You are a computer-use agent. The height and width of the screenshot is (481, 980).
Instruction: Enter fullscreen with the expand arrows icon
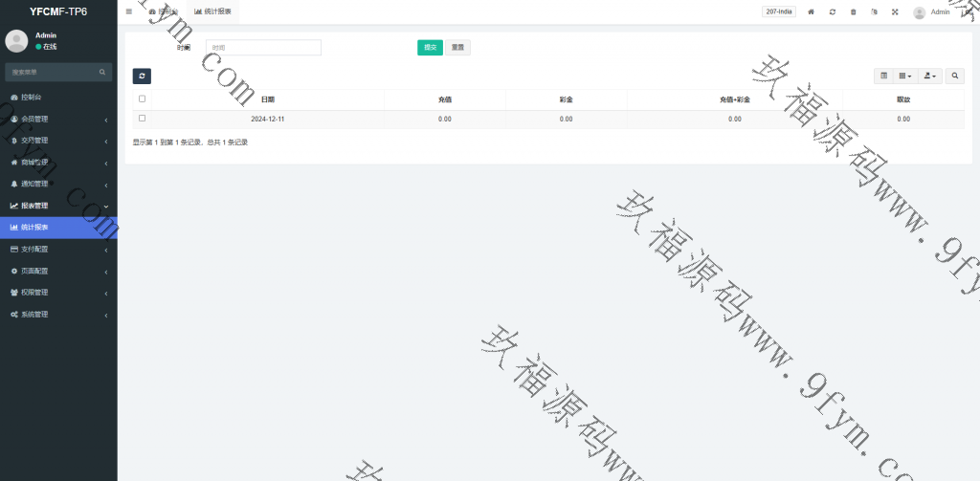tap(895, 12)
